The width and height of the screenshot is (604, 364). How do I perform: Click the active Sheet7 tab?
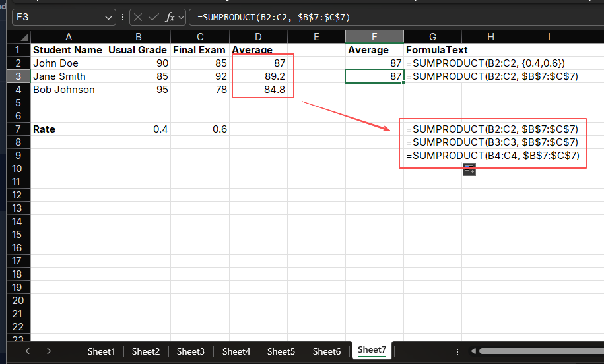(372, 350)
